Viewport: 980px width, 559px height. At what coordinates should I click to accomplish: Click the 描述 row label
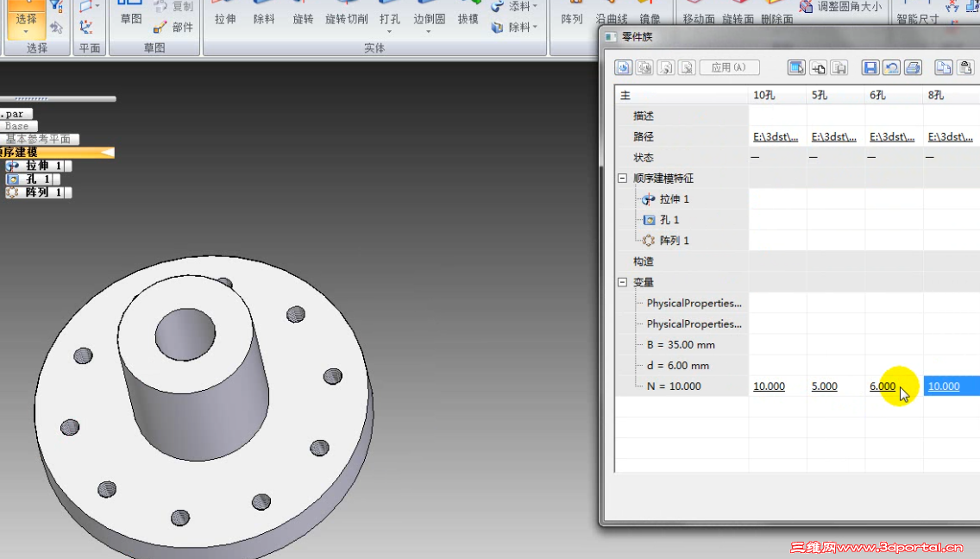tap(644, 116)
